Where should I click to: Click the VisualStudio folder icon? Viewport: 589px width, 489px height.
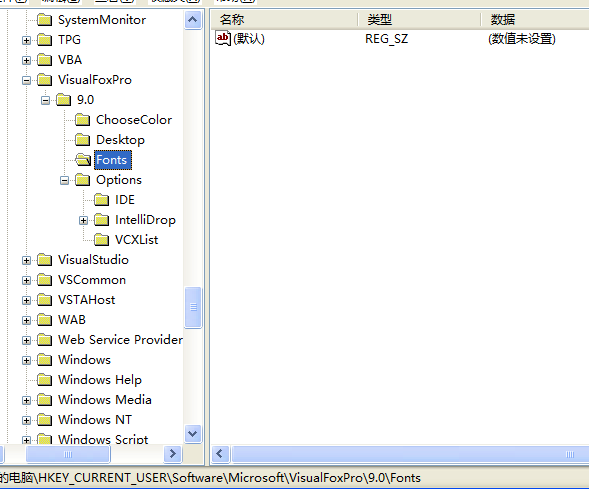(x=44, y=260)
